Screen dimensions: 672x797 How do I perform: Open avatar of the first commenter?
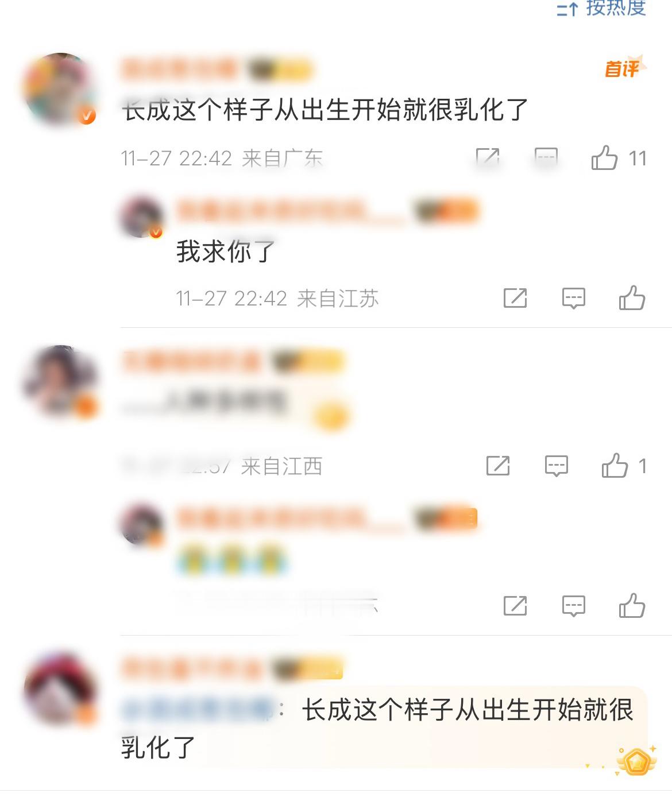(59, 89)
